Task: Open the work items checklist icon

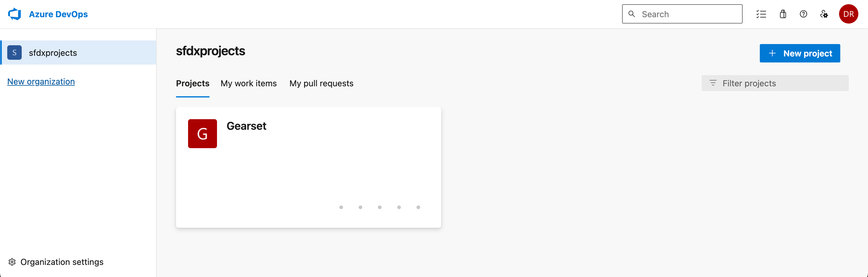Action: pyautogui.click(x=761, y=14)
